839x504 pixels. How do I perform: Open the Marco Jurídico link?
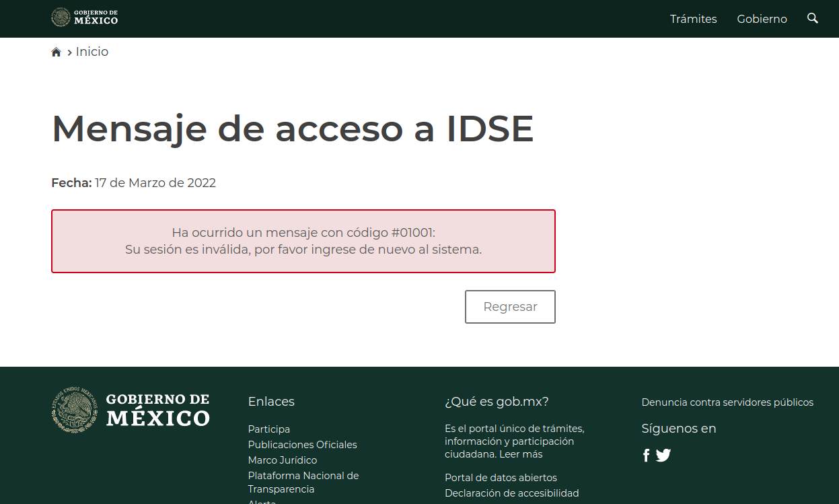(282, 460)
